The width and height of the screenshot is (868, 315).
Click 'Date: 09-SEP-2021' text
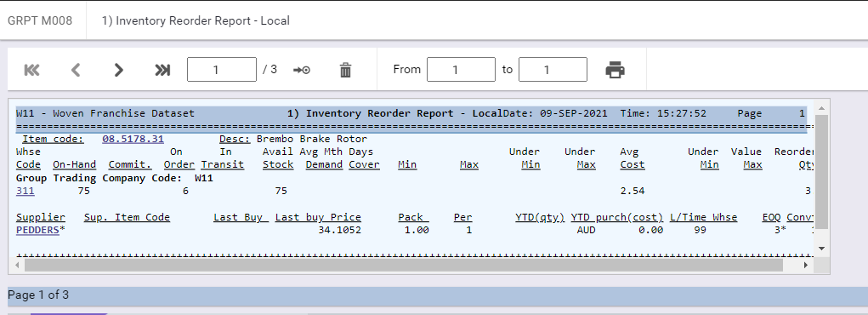(x=555, y=113)
